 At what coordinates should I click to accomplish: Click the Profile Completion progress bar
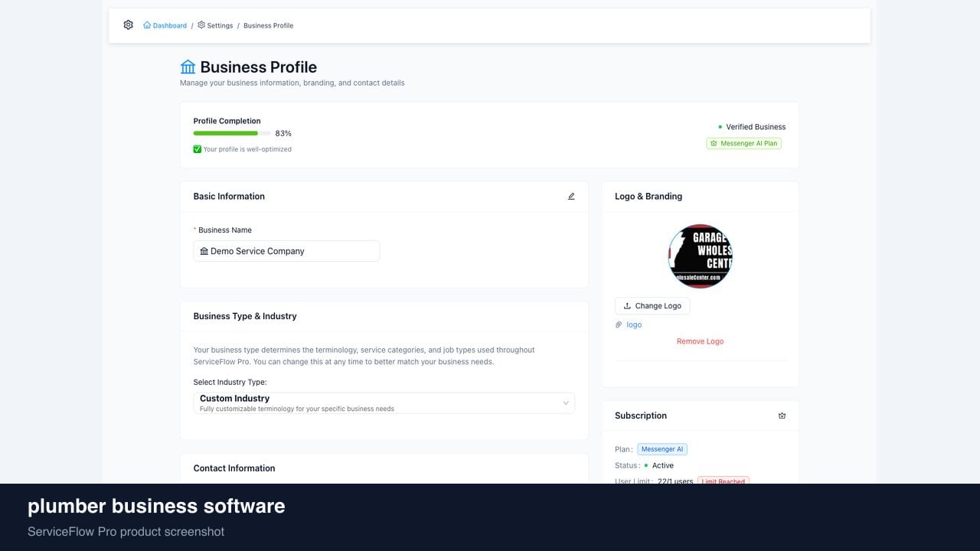pyautogui.click(x=232, y=133)
